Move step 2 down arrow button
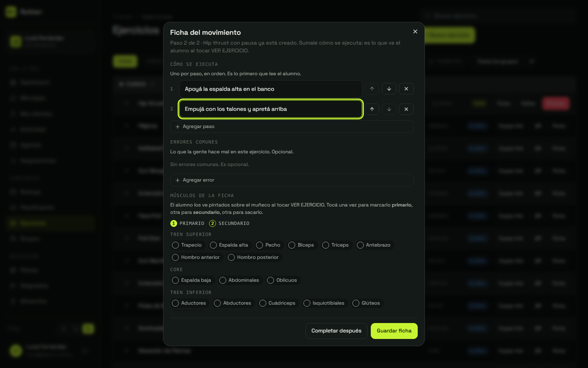The height and width of the screenshot is (368, 588). point(389,109)
